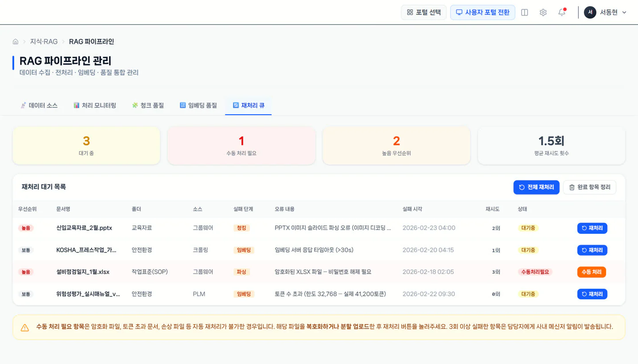
Task: Open the 청크 품질 tab
Action: point(148,105)
